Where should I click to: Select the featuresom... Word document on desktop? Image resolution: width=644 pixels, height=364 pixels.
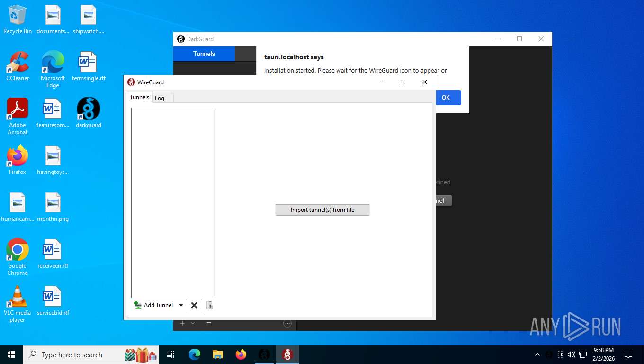coord(53,113)
